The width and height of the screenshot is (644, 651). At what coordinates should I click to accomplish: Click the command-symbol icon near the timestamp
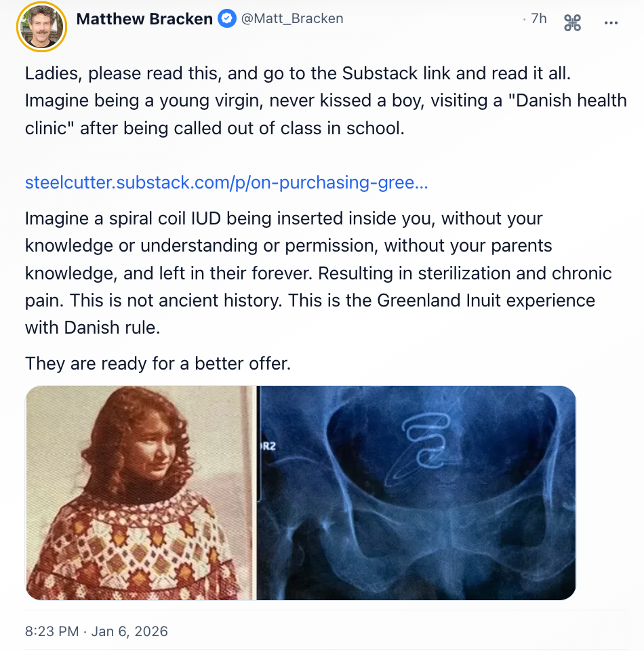(573, 22)
